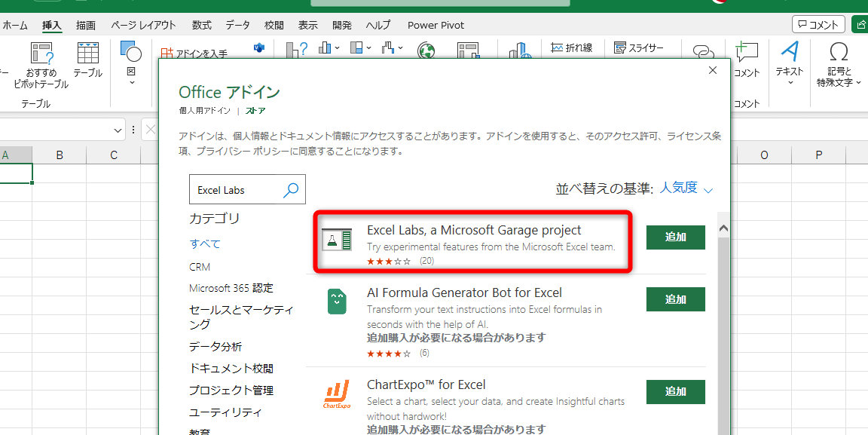
Task: Click the Visio Data Visualizer icon
Action: (x=259, y=48)
